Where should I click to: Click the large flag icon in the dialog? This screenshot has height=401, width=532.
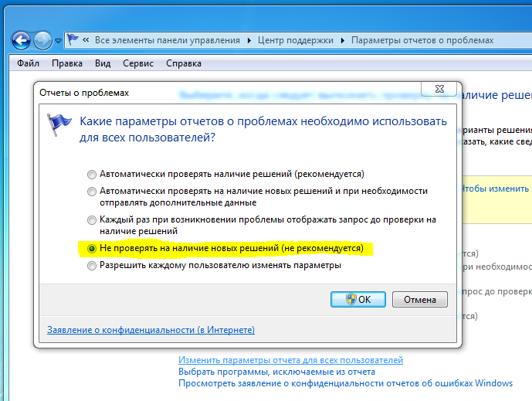pos(59,125)
